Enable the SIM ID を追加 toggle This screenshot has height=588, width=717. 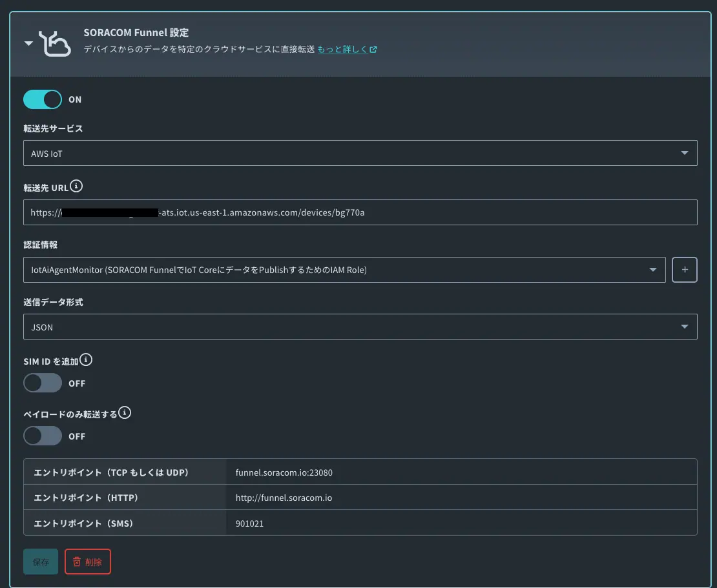43,383
